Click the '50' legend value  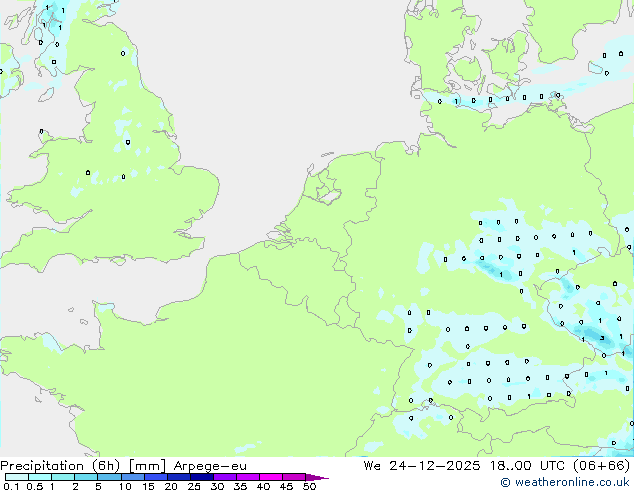[x=310, y=486]
